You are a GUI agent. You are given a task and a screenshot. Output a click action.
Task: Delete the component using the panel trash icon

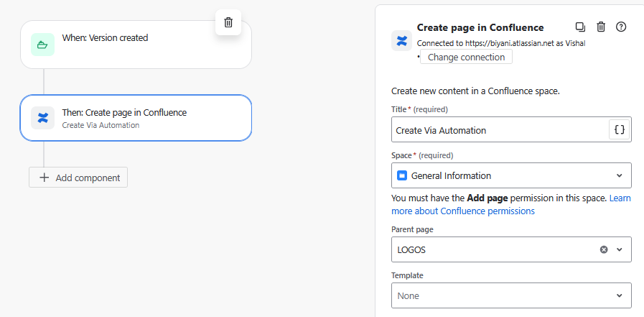click(602, 27)
